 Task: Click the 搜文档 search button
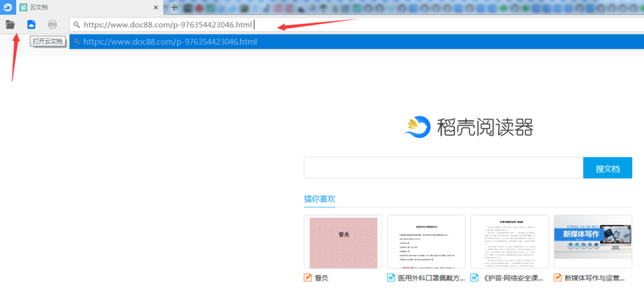point(608,168)
